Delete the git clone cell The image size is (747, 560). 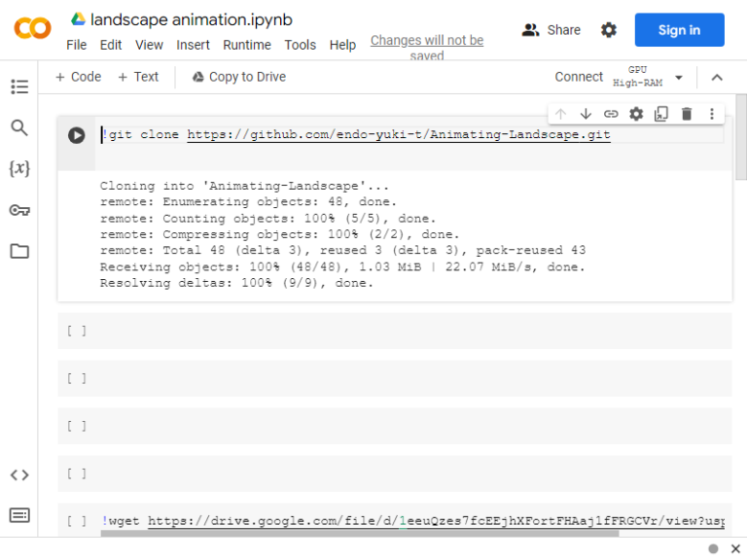pyautogui.click(x=687, y=114)
